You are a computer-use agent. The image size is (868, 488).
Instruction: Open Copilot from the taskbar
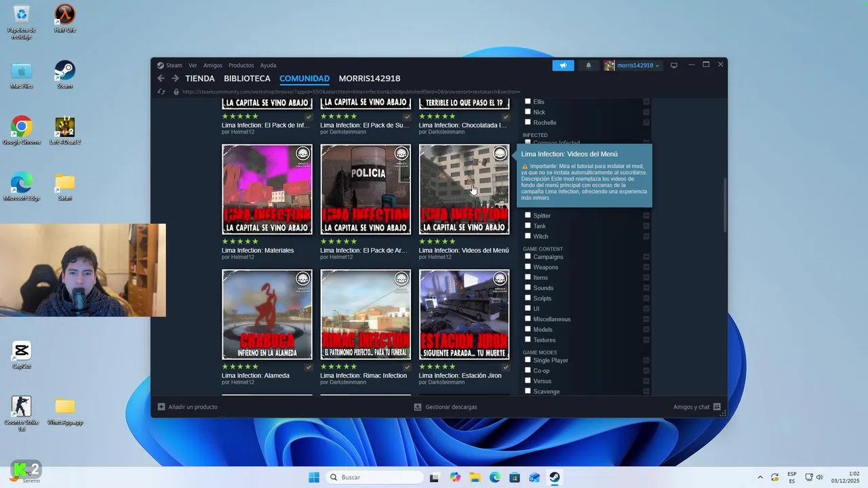455,477
